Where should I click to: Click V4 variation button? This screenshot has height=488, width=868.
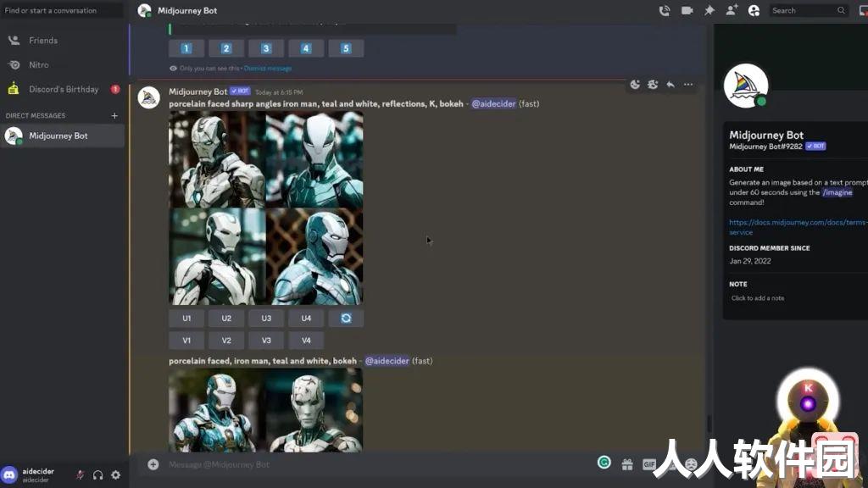pos(306,341)
